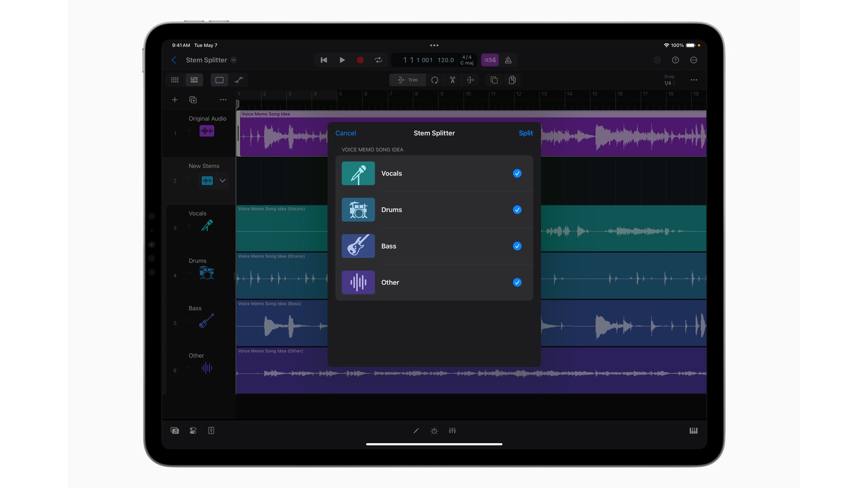Screen dimensions: 868x488
Task: Cancel the Stem Splitter dialog
Action: point(345,133)
